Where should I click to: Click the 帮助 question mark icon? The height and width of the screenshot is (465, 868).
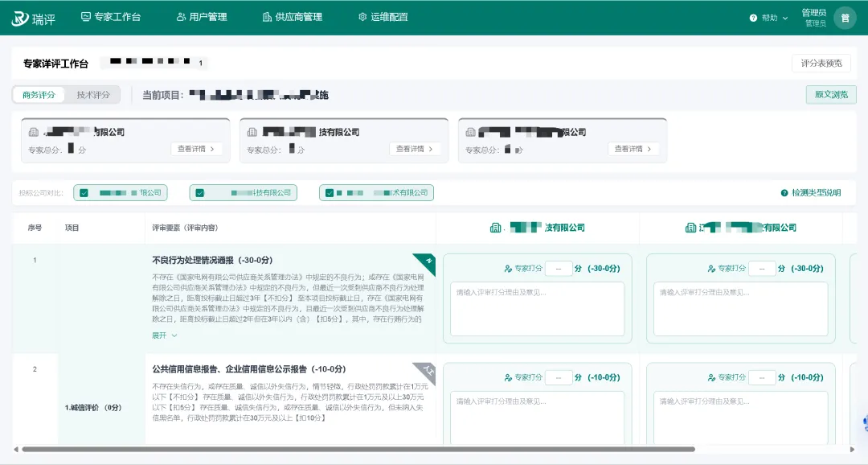[753, 18]
